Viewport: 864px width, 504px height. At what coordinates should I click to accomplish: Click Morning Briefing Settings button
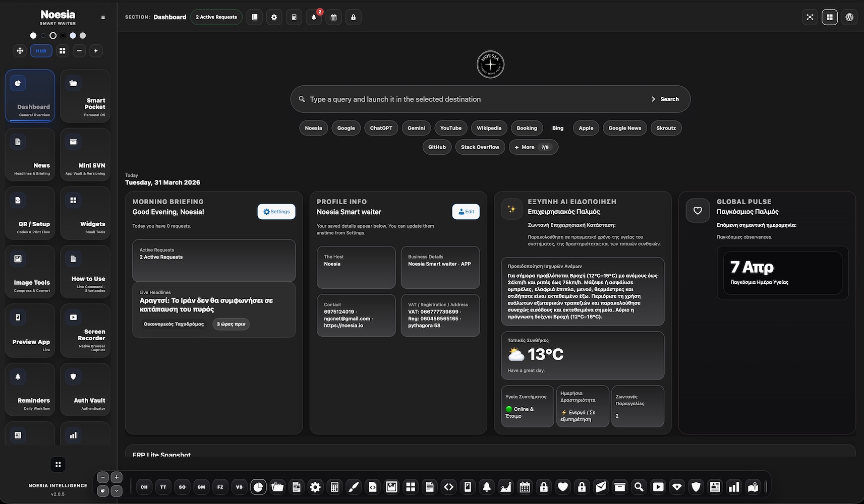(276, 212)
